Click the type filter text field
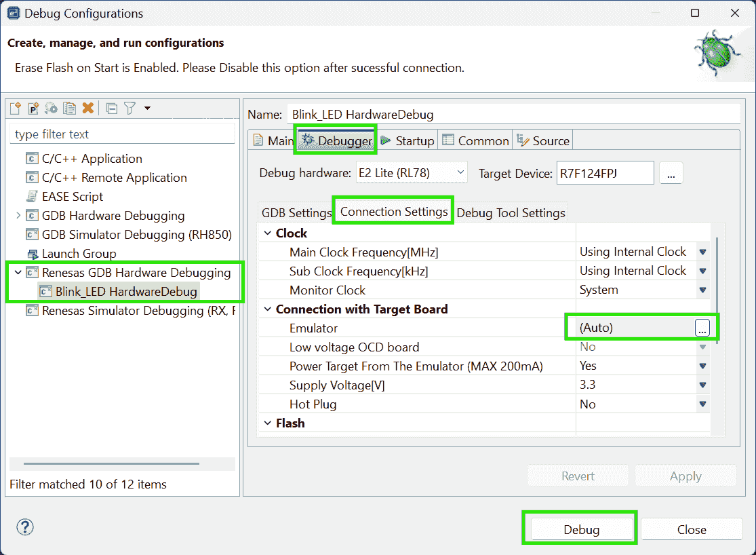 (122, 134)
